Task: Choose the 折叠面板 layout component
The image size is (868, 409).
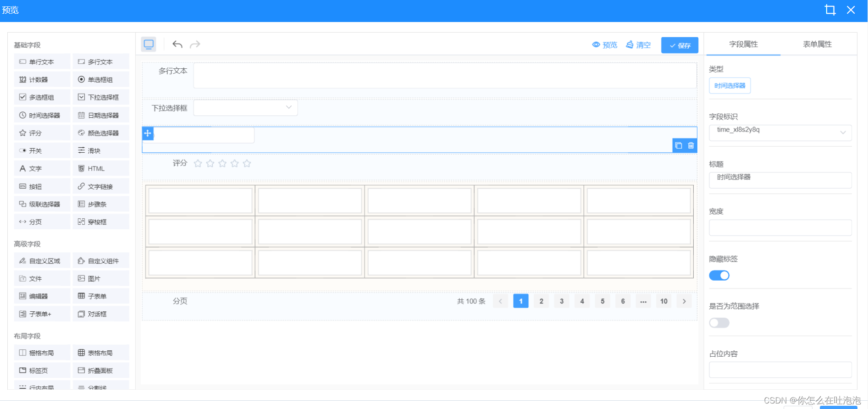Action: [101, 370]
